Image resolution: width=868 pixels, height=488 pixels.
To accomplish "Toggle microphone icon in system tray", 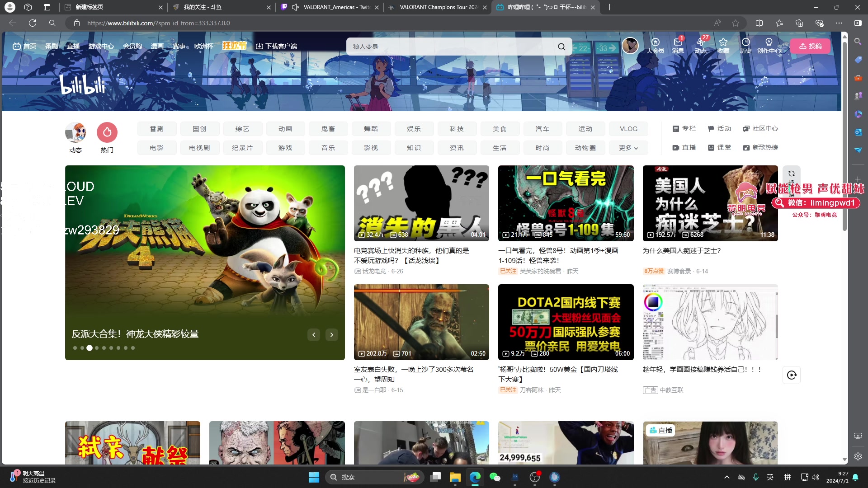I will 755,477.
